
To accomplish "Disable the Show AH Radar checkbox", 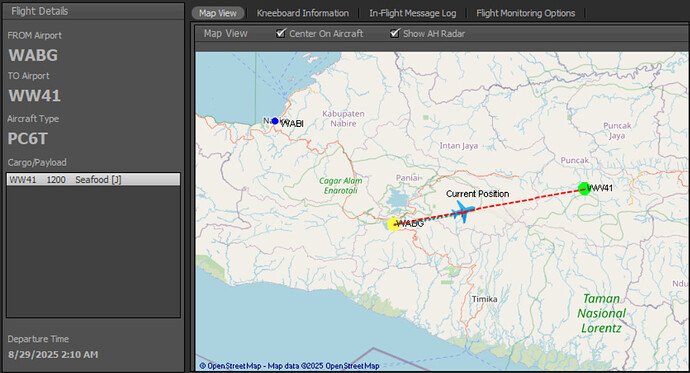I will [395, 33].
